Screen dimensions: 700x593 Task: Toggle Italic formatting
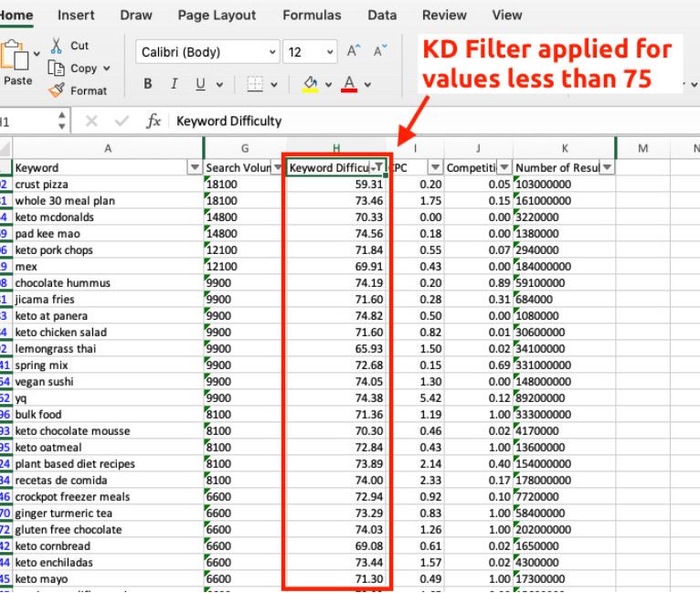click(174, 84)
